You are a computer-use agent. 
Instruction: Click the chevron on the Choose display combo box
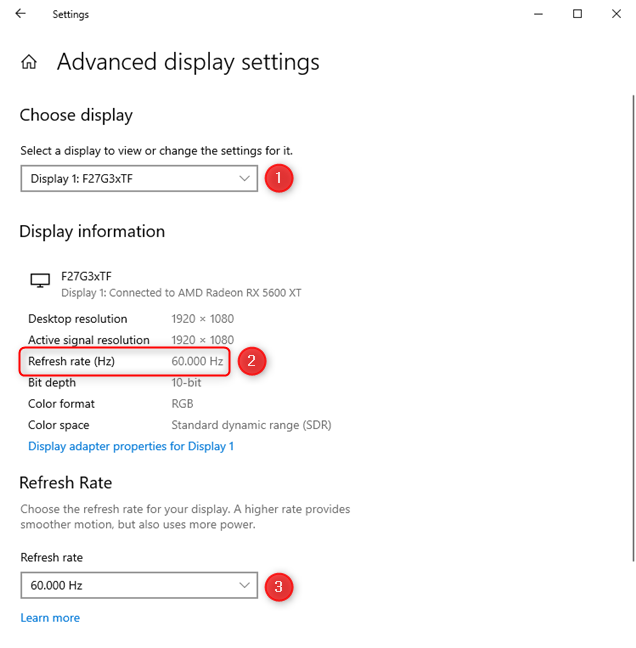point(245,179)
